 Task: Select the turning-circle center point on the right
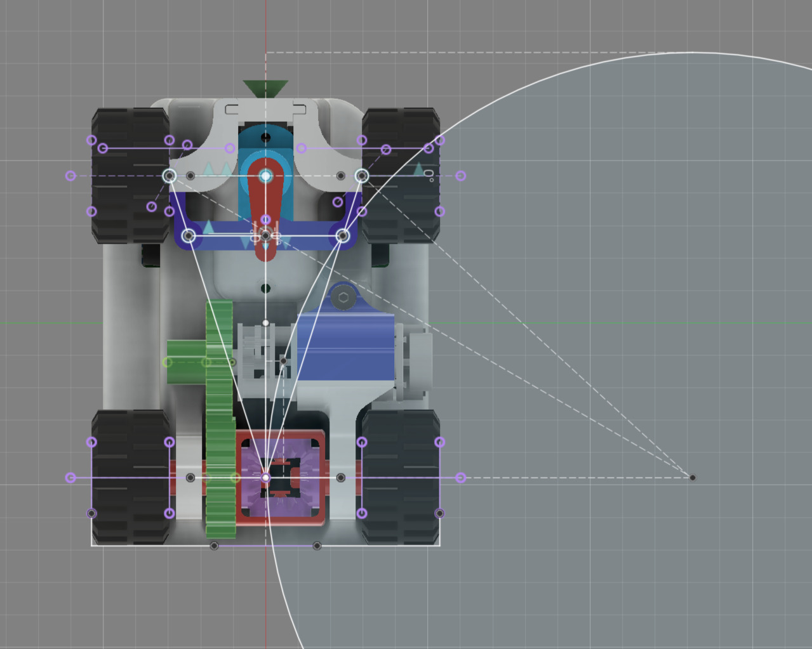(693, 477)
